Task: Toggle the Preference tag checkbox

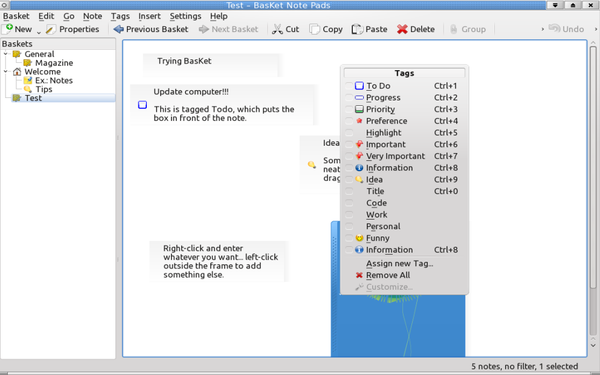Action: tap(349, 121)
